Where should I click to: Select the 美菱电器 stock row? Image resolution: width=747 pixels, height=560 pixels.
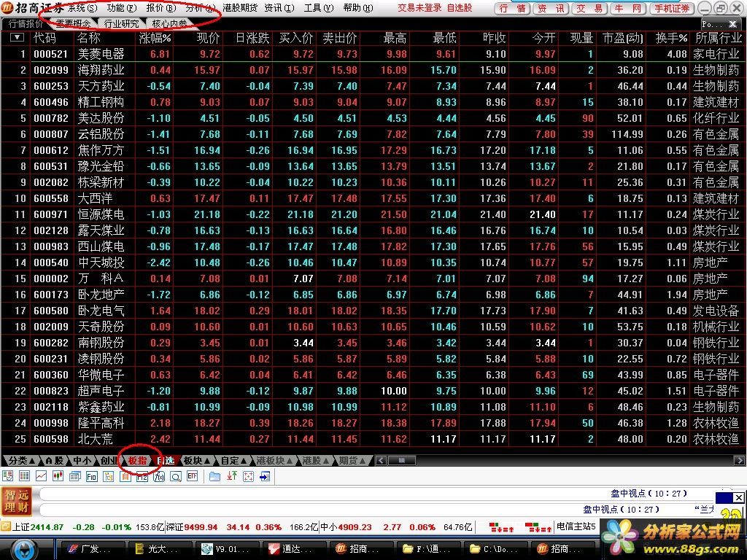point(373,54)
